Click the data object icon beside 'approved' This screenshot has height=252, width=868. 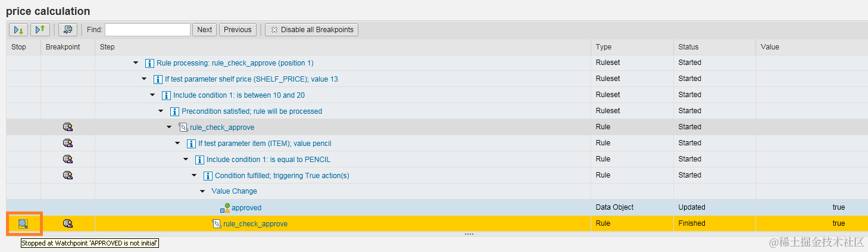(x=225, y=207)
